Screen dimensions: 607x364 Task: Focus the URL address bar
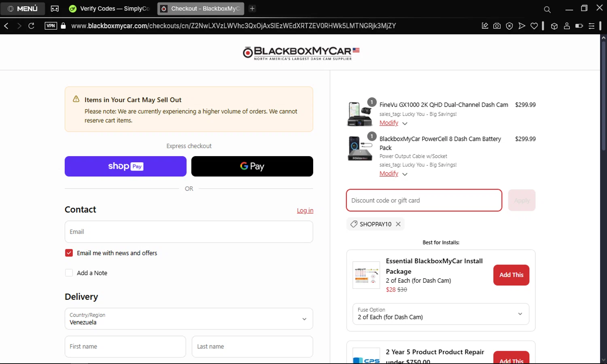click(233, 26)
